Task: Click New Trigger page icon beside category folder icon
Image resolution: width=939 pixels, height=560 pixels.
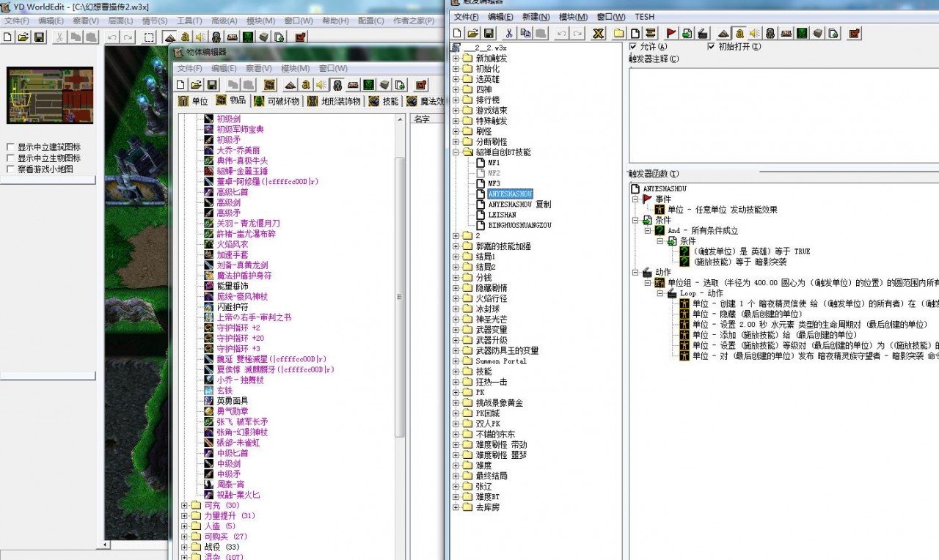Action: click(635, 33)
